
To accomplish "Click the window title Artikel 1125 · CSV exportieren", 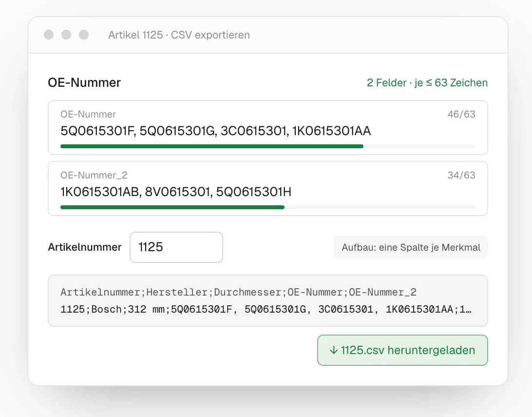I will point(179,35).
